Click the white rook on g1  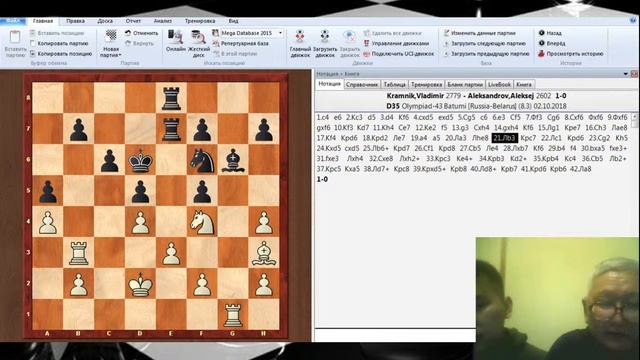233,315
